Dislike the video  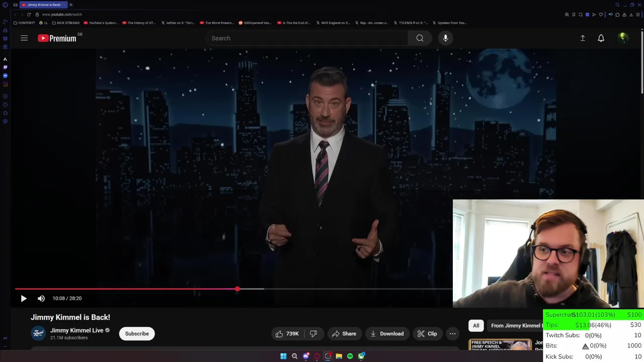[x=313, y=334]
